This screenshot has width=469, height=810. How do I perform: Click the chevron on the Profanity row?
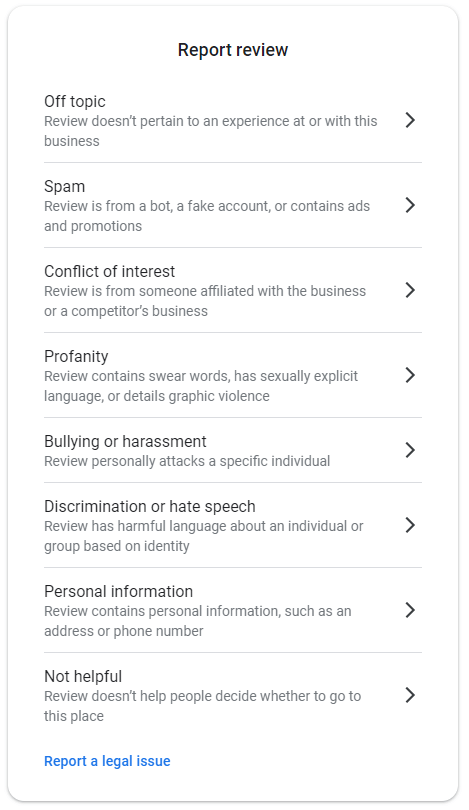click(410, 375)
